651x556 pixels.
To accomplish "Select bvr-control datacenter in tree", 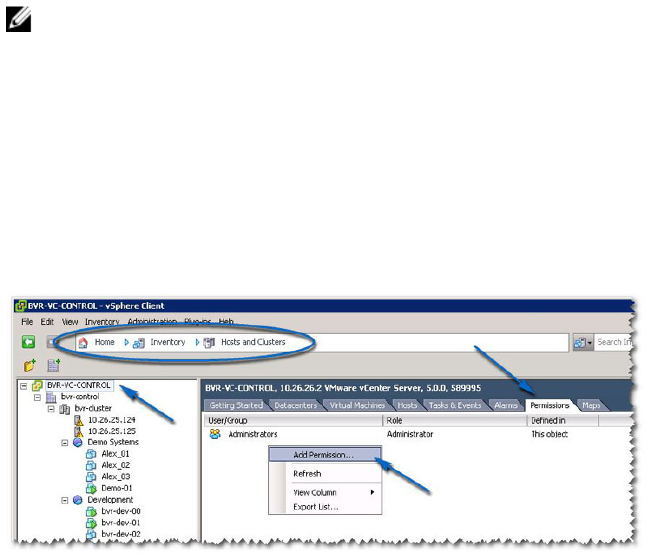I will tap(80, 397).
